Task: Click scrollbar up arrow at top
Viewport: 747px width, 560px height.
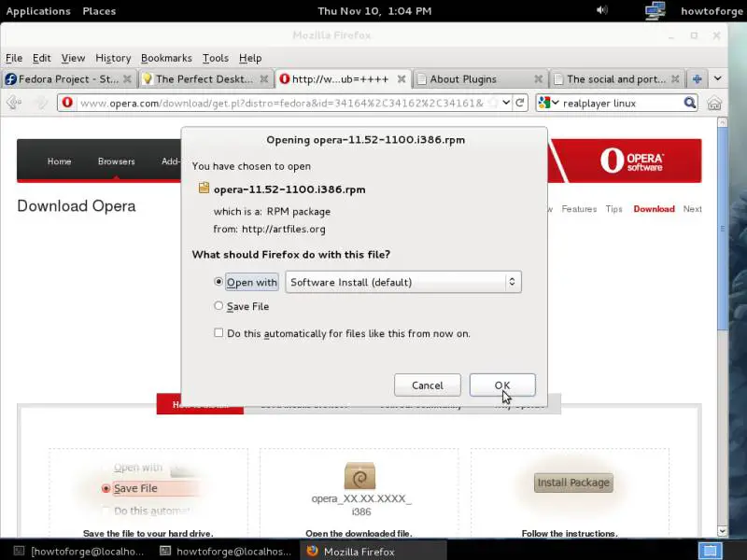Action: coord(722,122)
